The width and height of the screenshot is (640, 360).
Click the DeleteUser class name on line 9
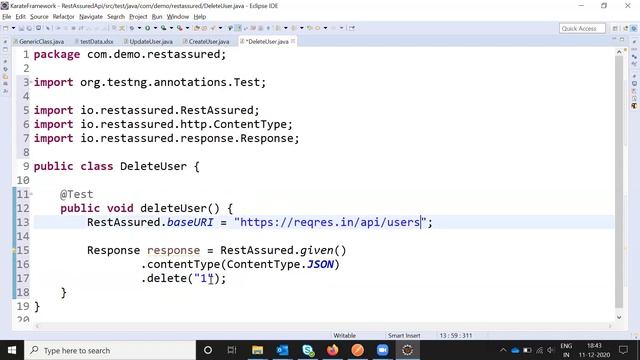[x=153, y=167]
